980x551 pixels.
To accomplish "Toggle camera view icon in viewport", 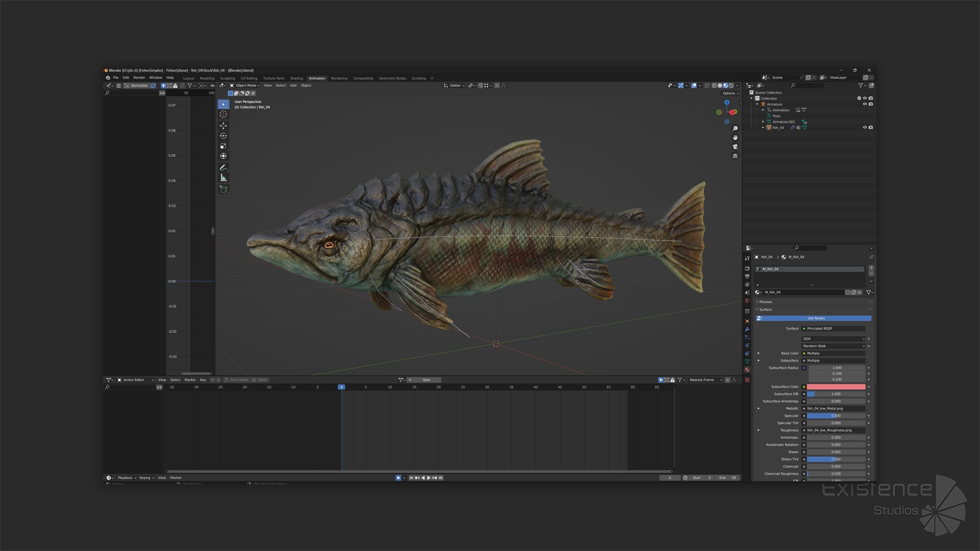I will click(735, 147).
